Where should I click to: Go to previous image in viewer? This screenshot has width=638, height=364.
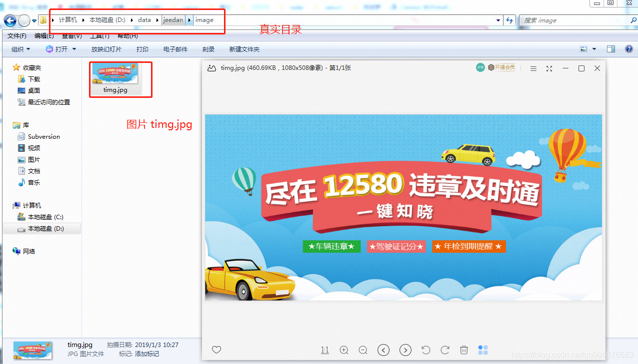383,350
